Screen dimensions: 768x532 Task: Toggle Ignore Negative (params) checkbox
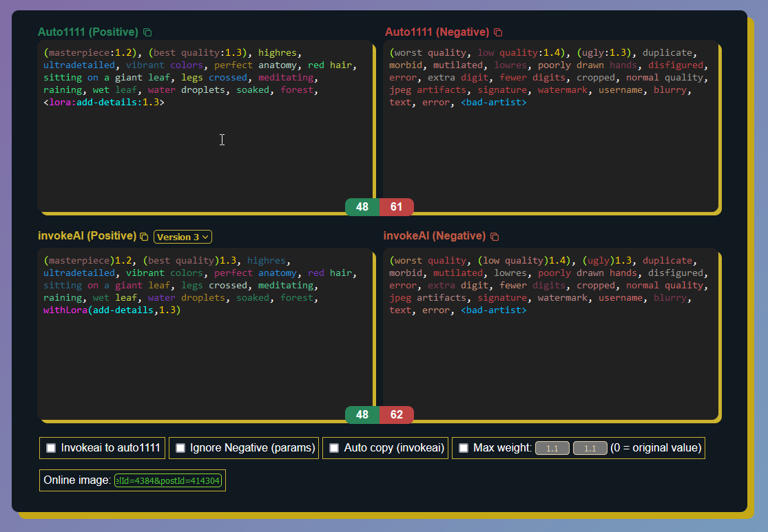coord(180,448)
